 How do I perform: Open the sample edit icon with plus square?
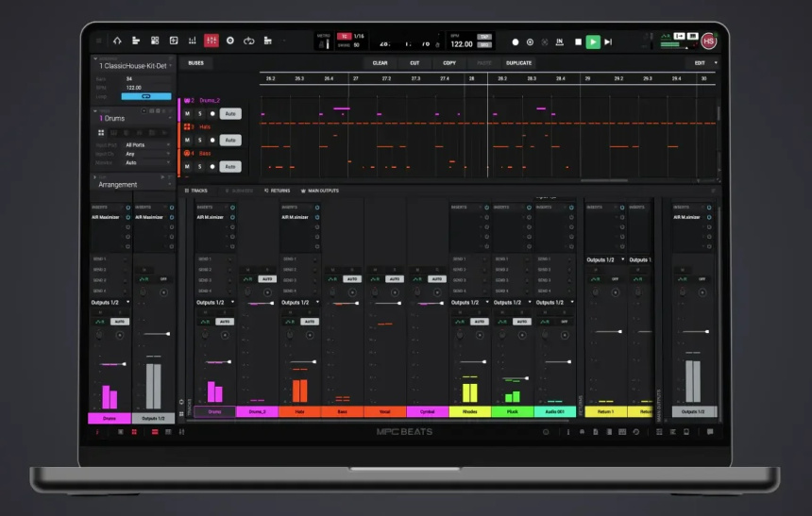(x=174, y=41)
